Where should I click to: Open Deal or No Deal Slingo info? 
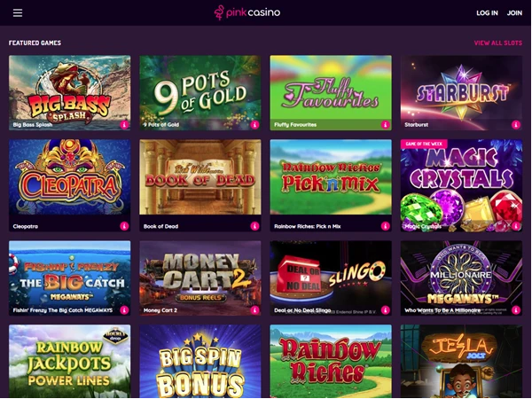click(x=386, y=309)
